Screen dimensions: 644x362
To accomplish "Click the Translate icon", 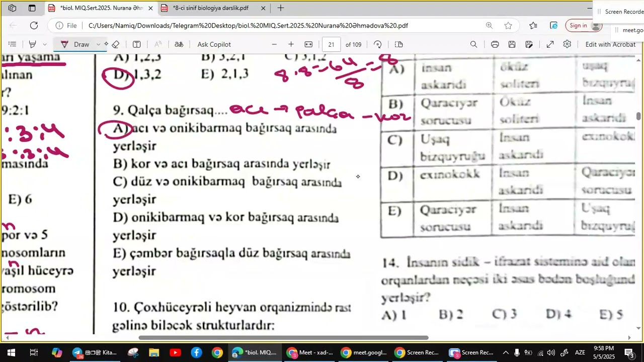I will [x=179, y=44].
